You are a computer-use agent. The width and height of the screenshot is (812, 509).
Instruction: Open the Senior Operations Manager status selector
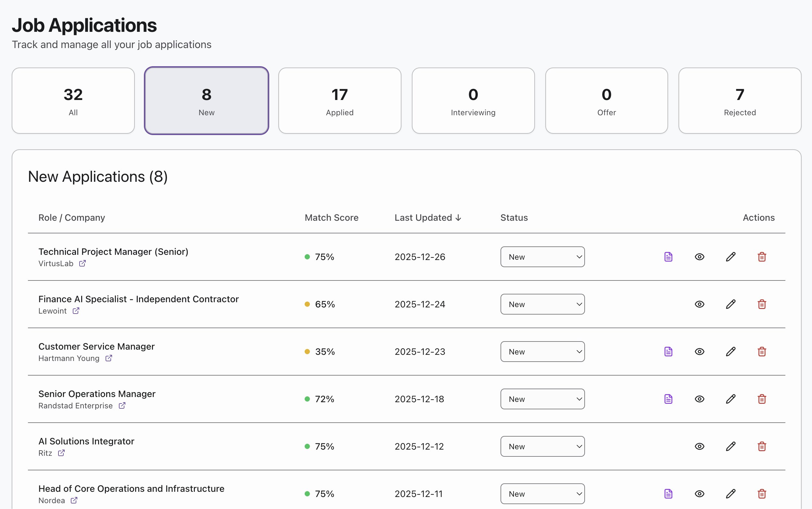point(542,399)
